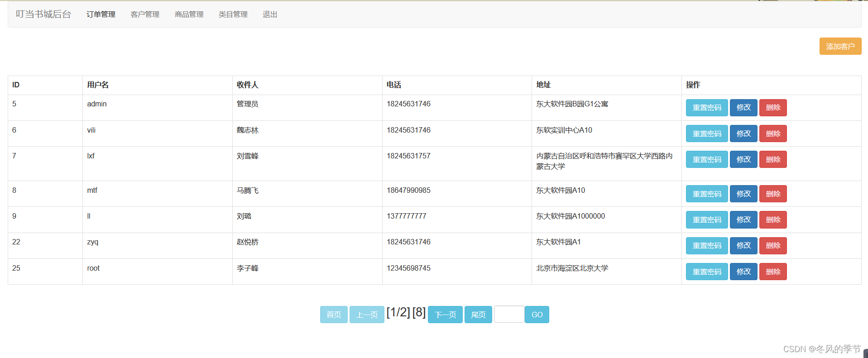Reset password for user mtf
The width and height of the screenshot is (868, 358).
coord(707,194)
